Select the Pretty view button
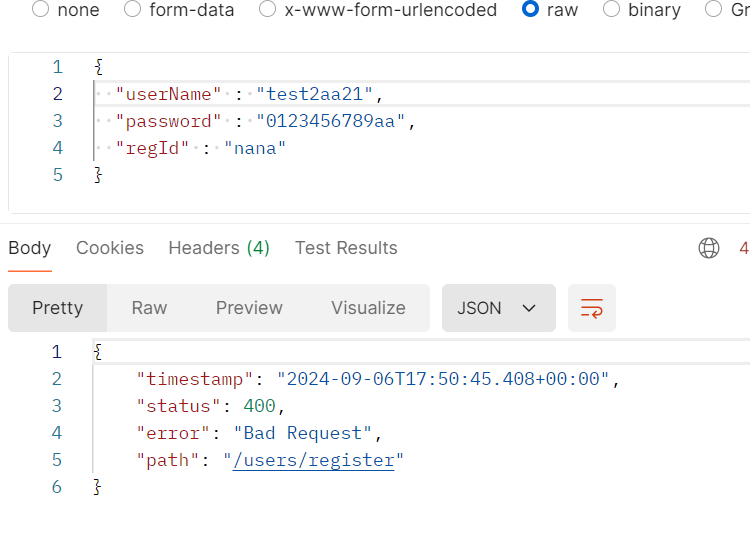 (58, 308)
